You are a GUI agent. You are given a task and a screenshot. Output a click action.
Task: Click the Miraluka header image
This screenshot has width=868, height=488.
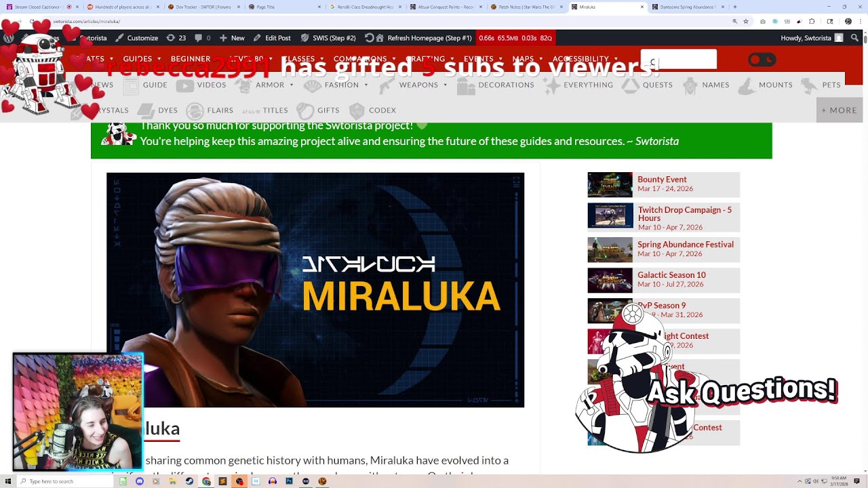315,290
